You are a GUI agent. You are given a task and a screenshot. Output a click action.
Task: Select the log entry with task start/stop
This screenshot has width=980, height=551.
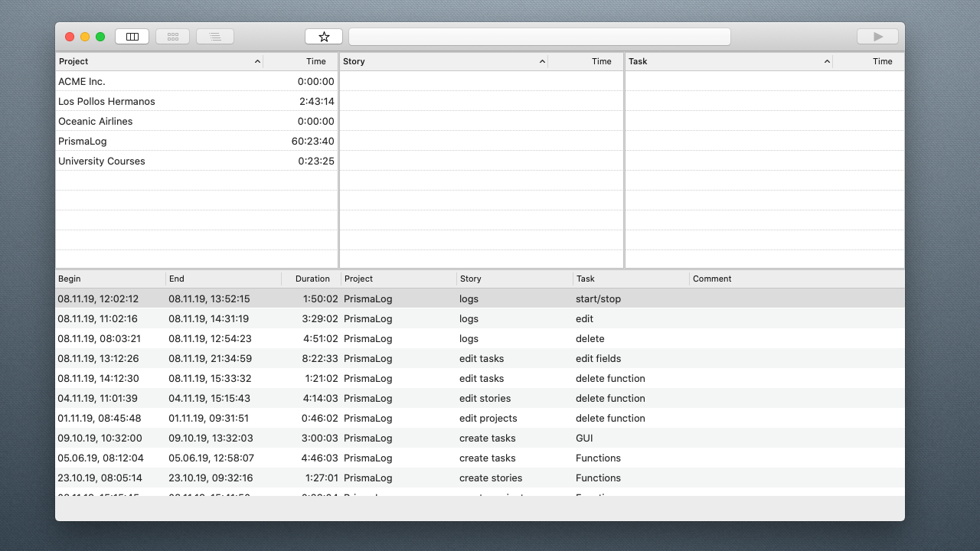[x=480, y=298]
